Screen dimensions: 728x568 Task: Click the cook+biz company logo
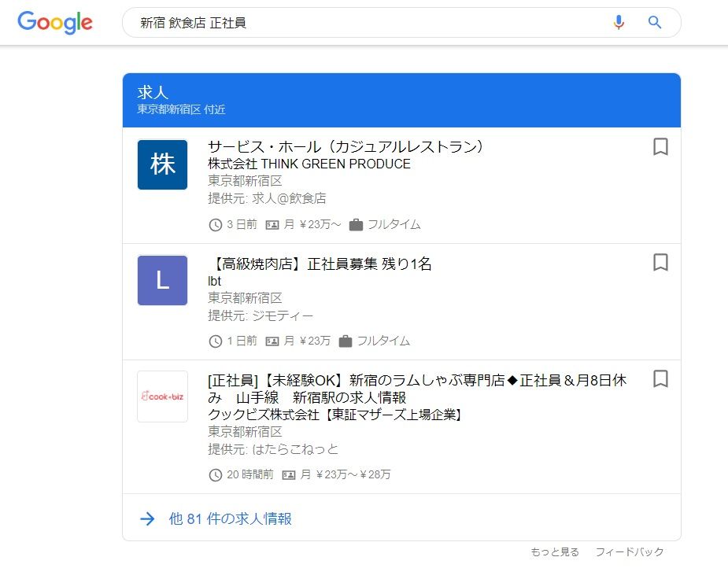[162, 396]
